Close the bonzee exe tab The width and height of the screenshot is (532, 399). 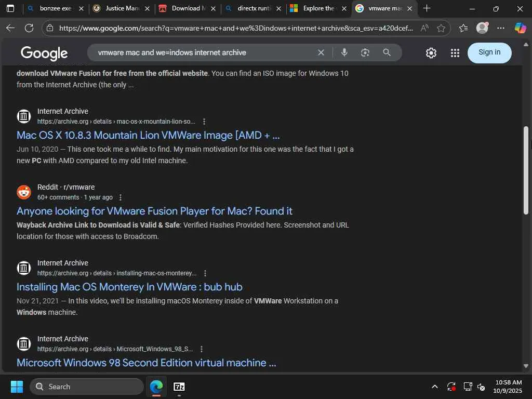tap(81, 8)
